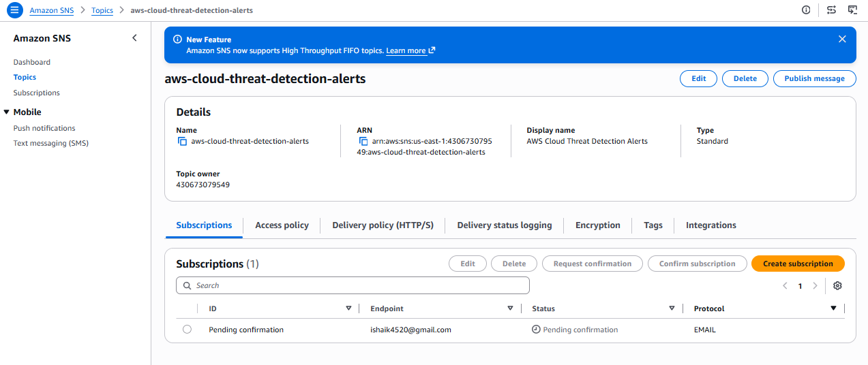Click the EMAIL protocol cell
Screen dimensions: 868x365
coord(705,330)
